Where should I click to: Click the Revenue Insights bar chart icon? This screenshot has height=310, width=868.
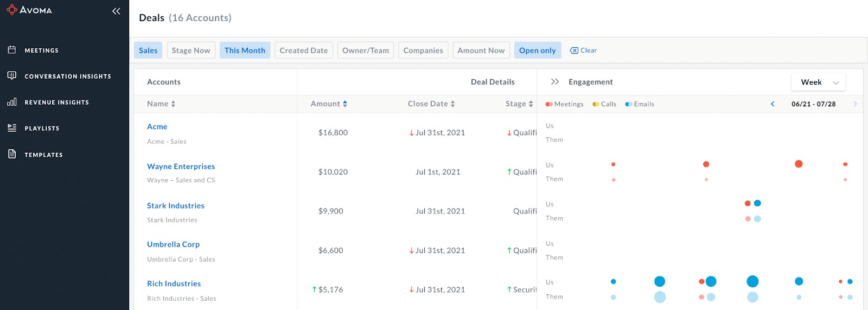(x=12, y=102)
